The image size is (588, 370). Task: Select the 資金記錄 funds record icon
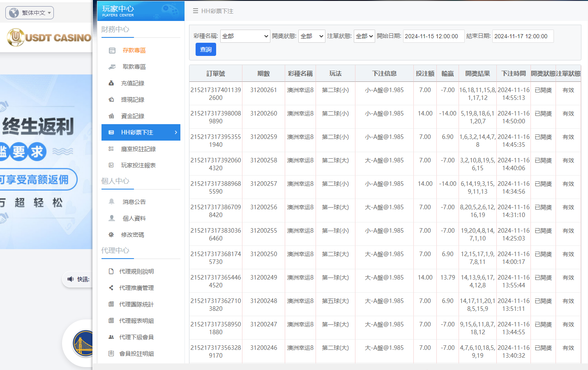111,116
